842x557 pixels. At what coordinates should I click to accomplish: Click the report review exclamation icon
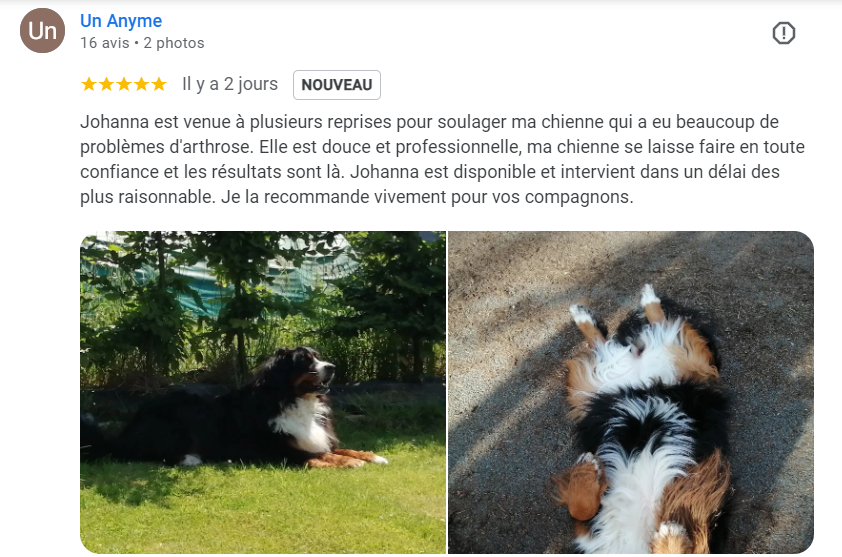[783, 33]
